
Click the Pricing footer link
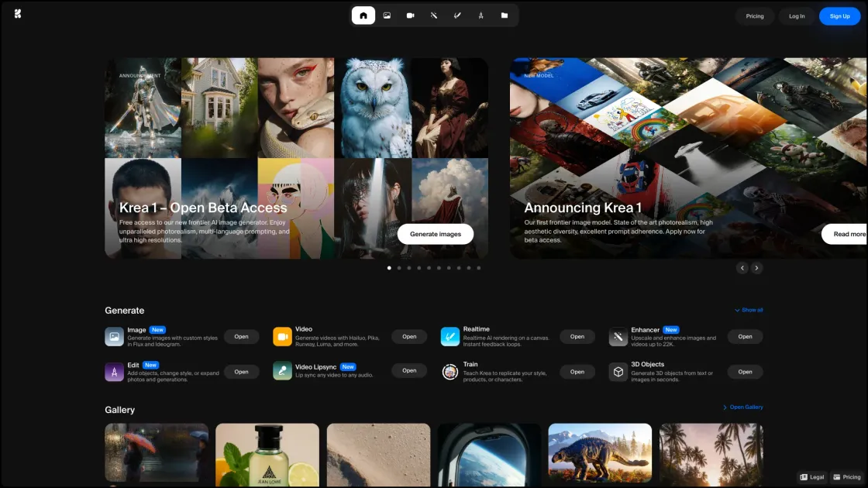[x=848, y=477]
